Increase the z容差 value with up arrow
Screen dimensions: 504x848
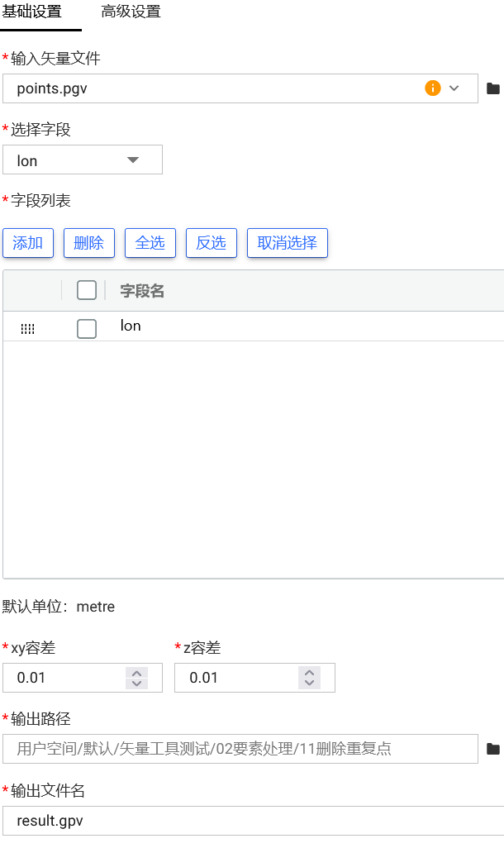(309, 673)
